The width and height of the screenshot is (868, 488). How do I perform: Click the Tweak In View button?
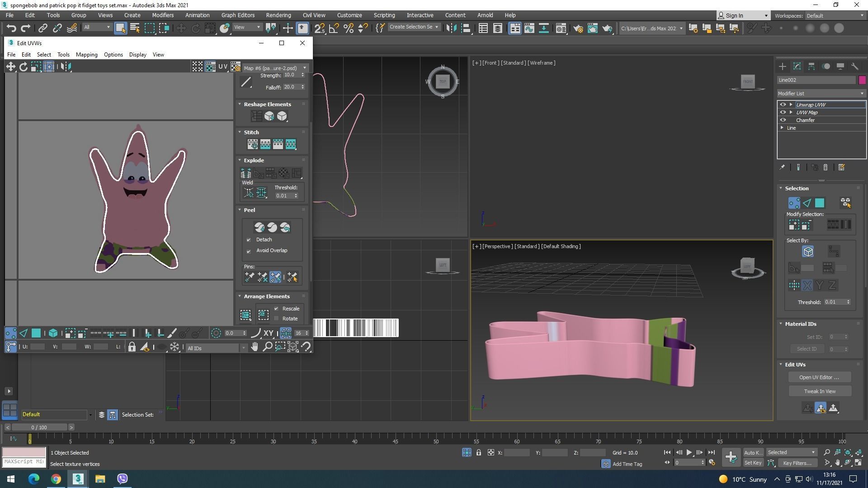pyautogui.click(x=819, y=391)
